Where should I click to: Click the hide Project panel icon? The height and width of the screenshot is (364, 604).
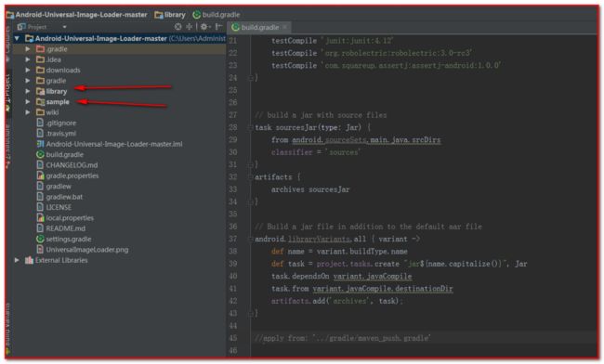pyautogui.click(x=218, y=27)
